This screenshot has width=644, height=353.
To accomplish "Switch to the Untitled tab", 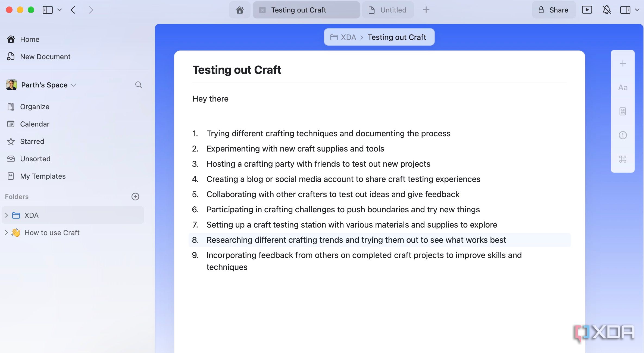I will [388, 10].
